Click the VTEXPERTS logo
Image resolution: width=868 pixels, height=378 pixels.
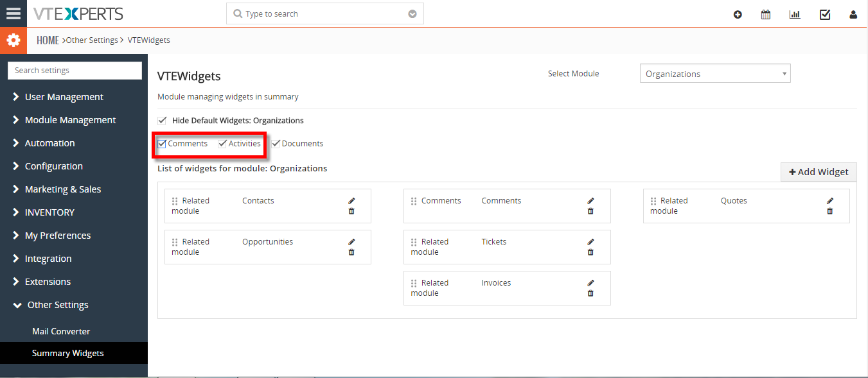coord(78,13)
